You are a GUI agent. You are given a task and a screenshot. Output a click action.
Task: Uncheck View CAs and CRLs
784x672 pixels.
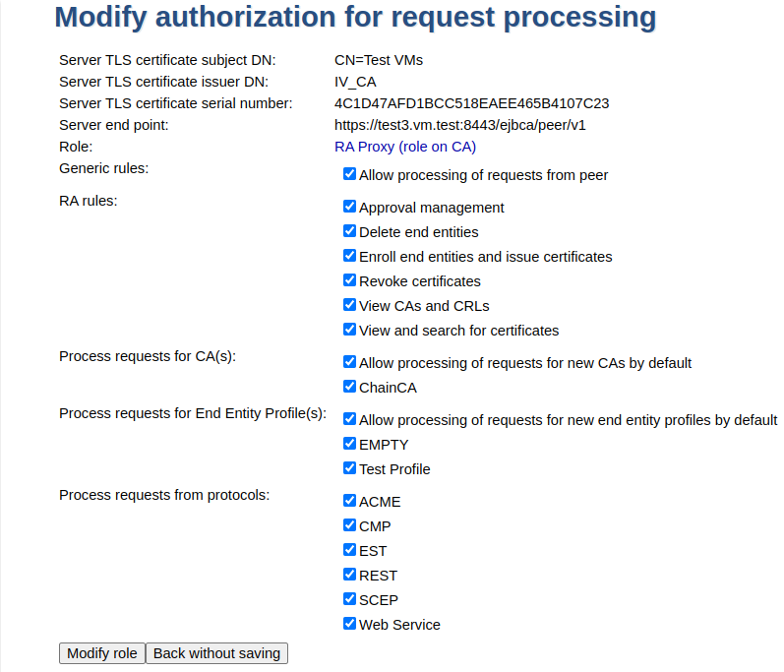[x=349, y=305]
